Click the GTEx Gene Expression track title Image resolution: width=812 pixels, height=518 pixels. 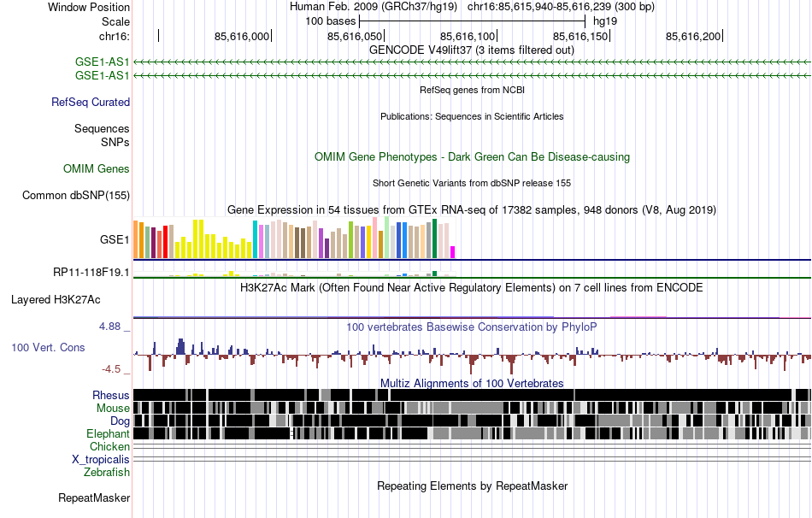click(x=472, y=209)
